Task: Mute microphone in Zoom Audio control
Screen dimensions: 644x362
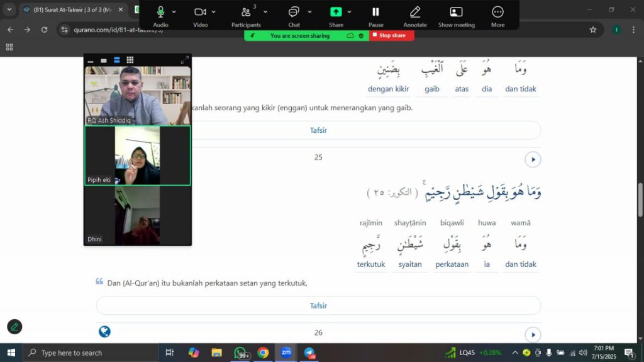Action: 160,12
